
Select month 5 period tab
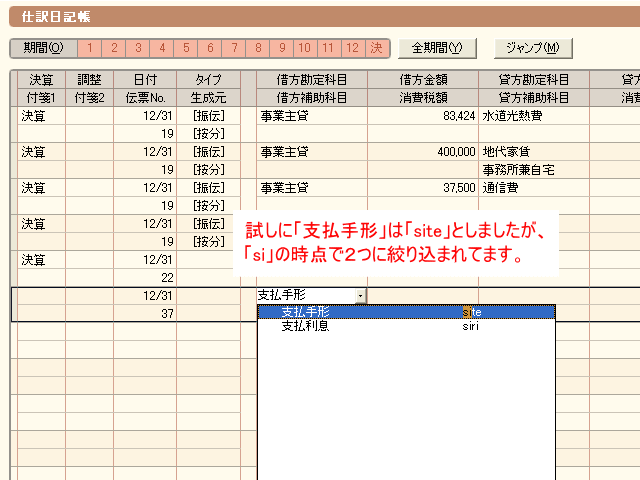(x=186, y=48)
